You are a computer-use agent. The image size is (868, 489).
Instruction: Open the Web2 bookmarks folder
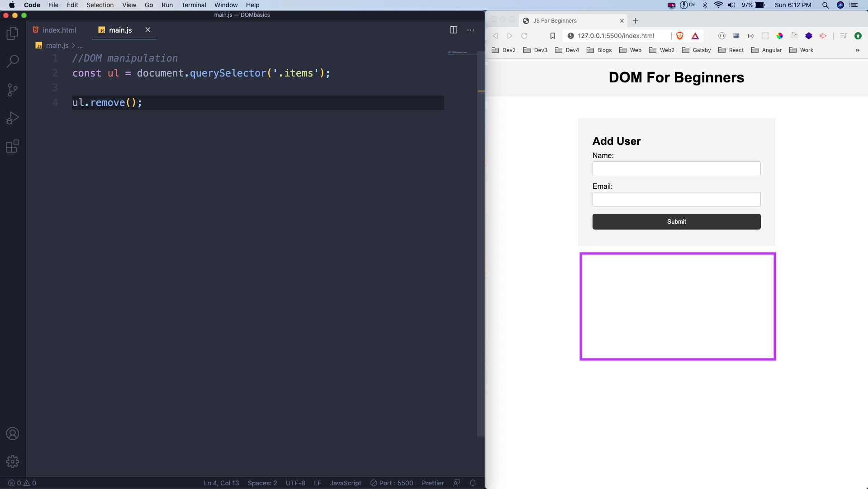point(661,50)
